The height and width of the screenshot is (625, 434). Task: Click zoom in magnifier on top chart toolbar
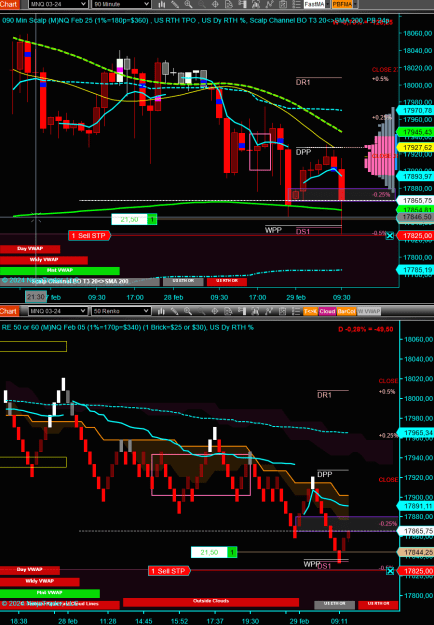(188, 4)
